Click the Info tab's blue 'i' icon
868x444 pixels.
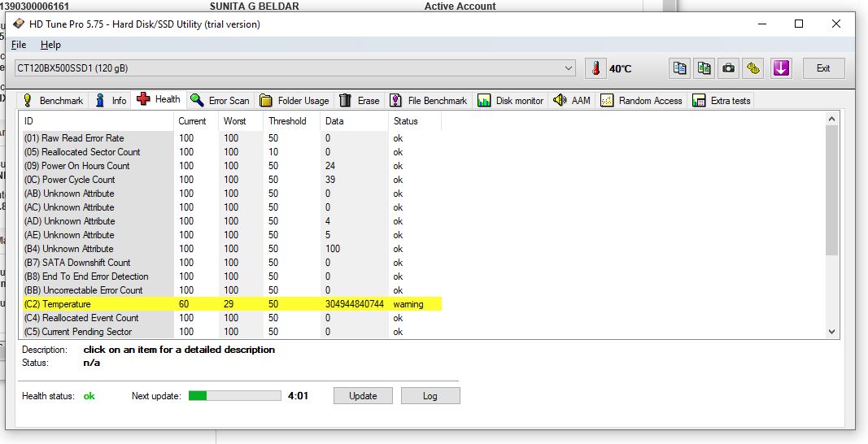click(100, 100)
